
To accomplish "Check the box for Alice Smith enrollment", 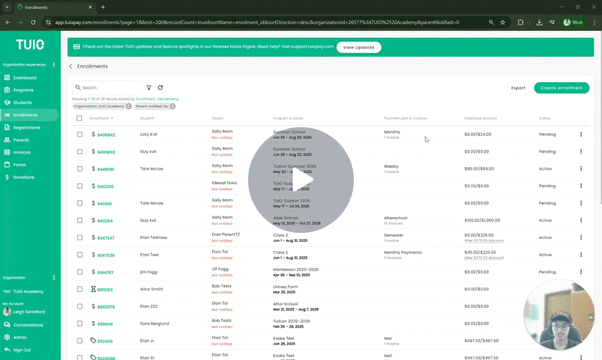I will click(x=79, y=289).
